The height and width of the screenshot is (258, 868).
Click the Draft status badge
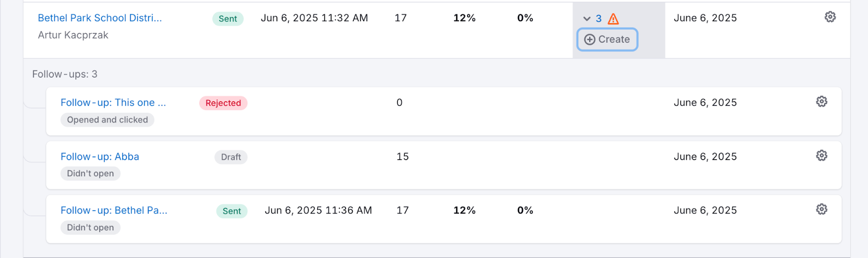pos(231,157)
